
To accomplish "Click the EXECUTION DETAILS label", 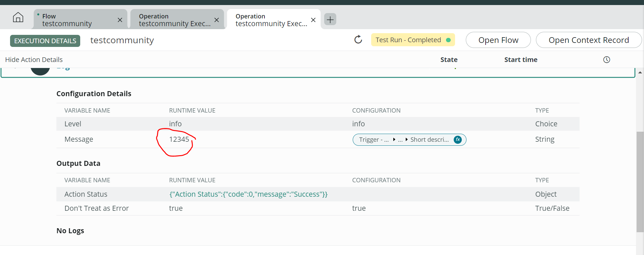I will tap(45, 41).
